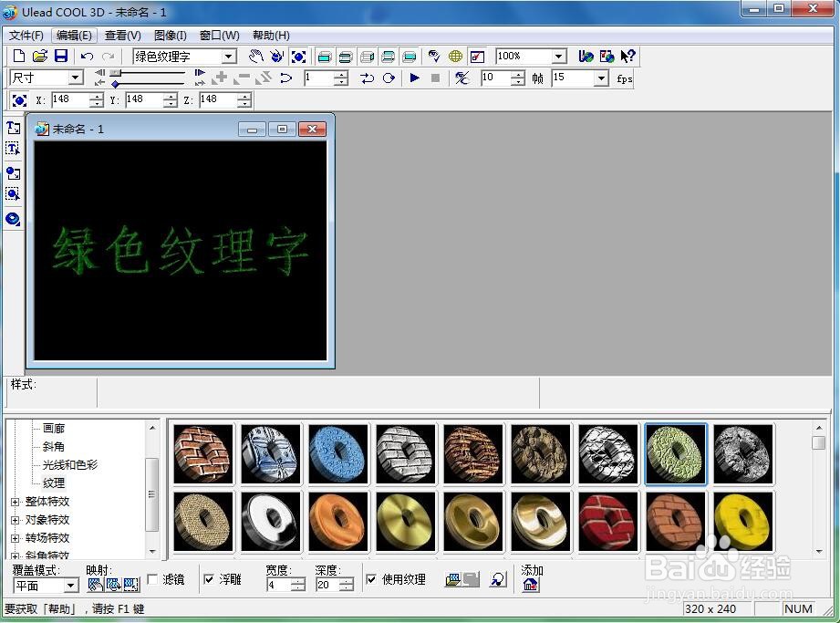Open the 100% zoom dropdown
The height and width of the screenshot is (623, 840).
559,57
